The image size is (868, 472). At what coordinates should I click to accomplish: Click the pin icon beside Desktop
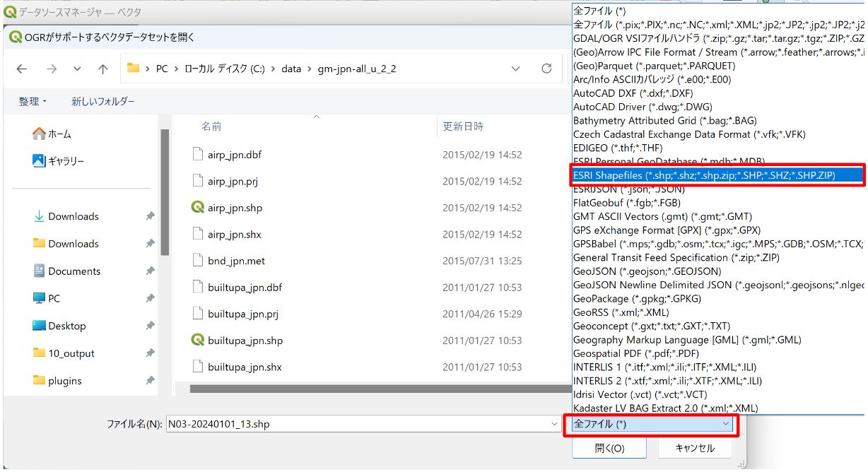coord(150,326)
